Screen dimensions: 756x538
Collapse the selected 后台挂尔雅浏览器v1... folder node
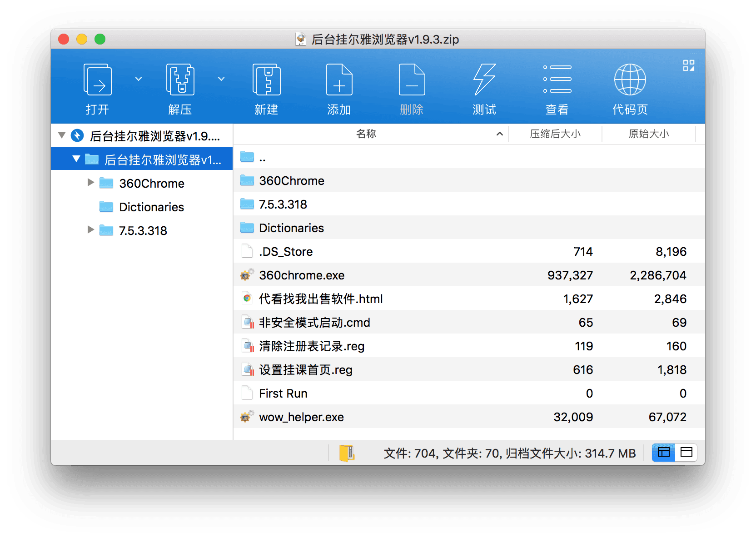click(x=76, y=159)
